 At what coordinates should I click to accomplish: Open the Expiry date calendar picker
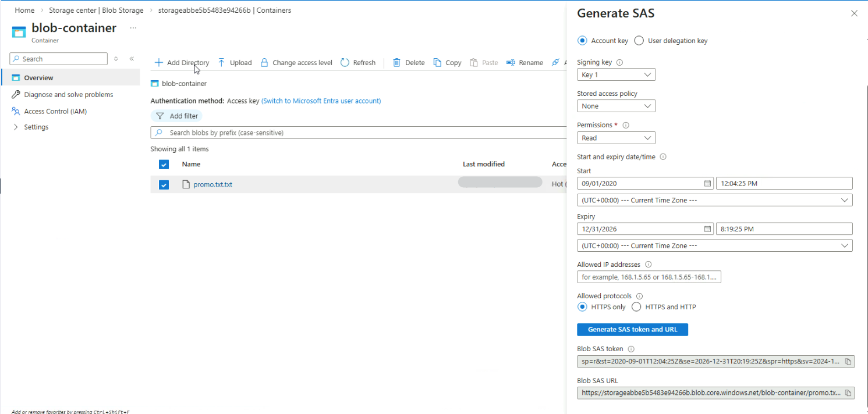(x=707, y=229)
